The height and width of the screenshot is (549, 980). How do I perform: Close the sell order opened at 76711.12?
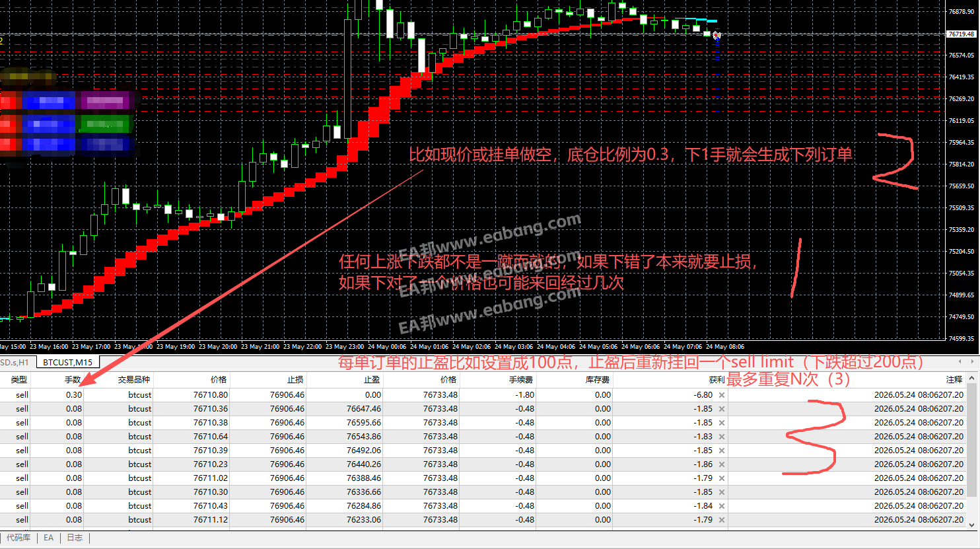click(722, 520)
